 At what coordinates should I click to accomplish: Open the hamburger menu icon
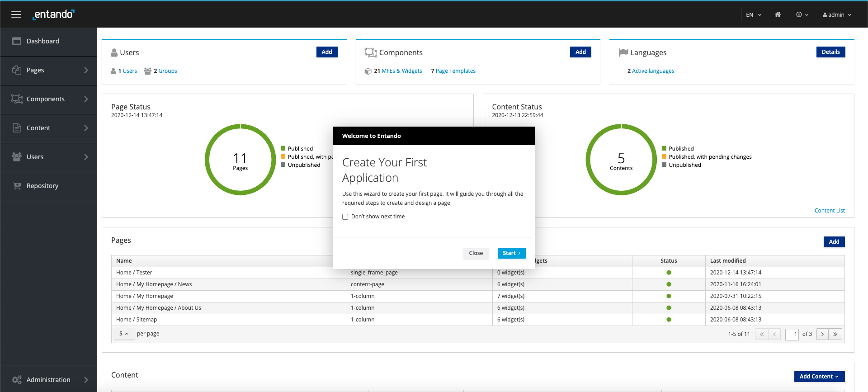pos(16,14)
